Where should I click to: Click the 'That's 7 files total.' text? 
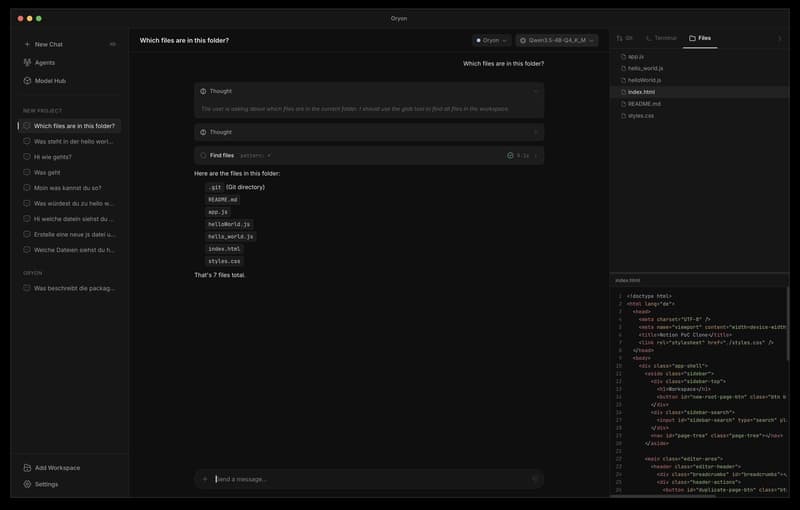[219, 275]
